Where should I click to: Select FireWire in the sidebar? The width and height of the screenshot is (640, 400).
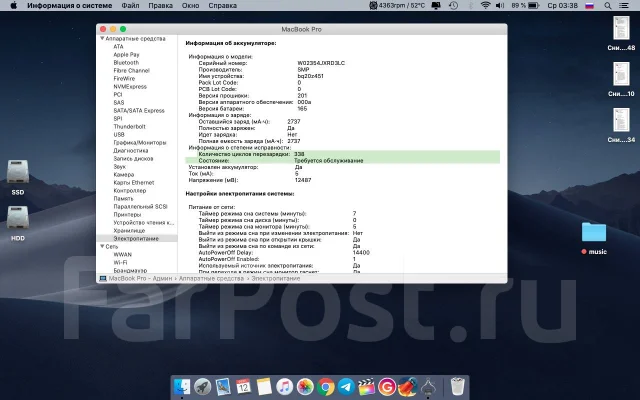point(124,78)
